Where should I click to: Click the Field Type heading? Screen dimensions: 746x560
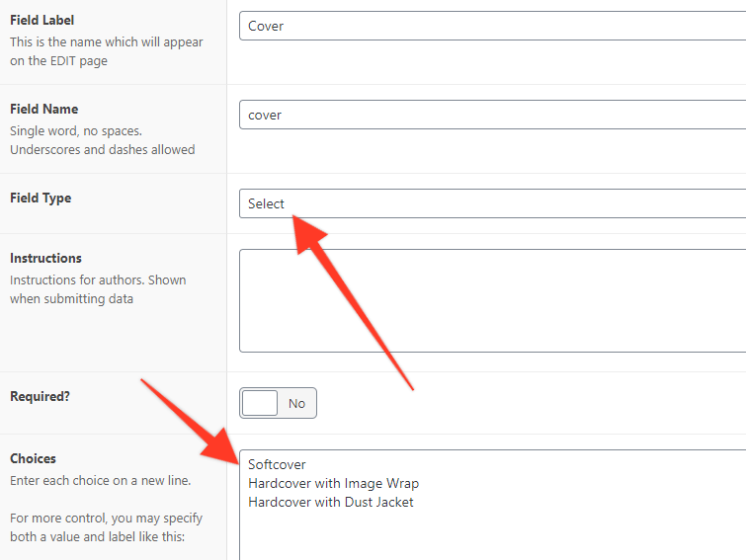41,198
